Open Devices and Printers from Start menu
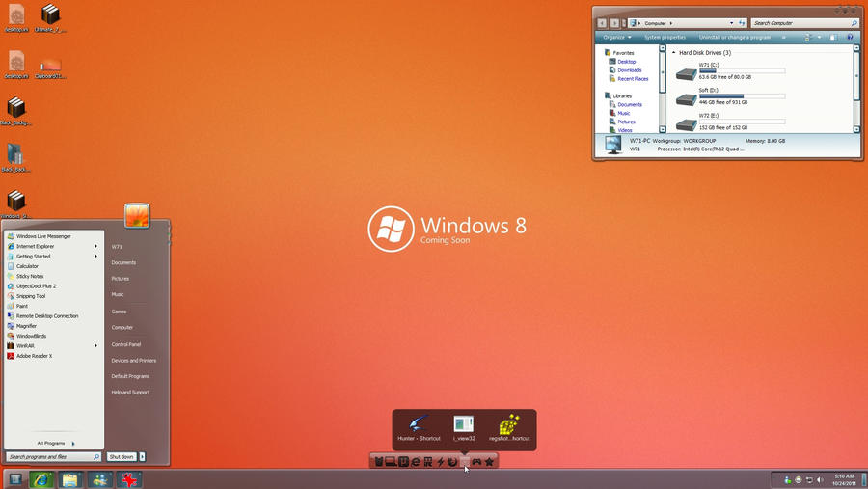 click(133, 361)
